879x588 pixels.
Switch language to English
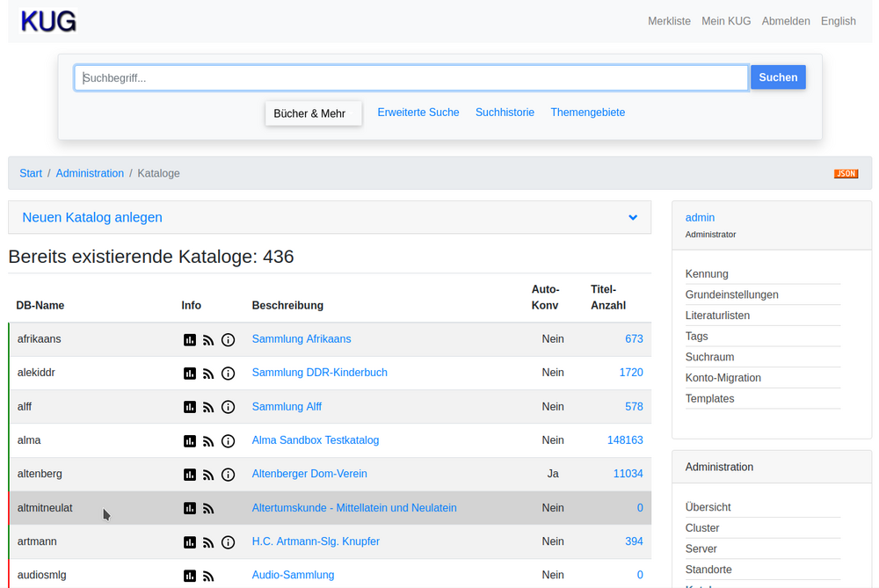(x=838, y=21)
